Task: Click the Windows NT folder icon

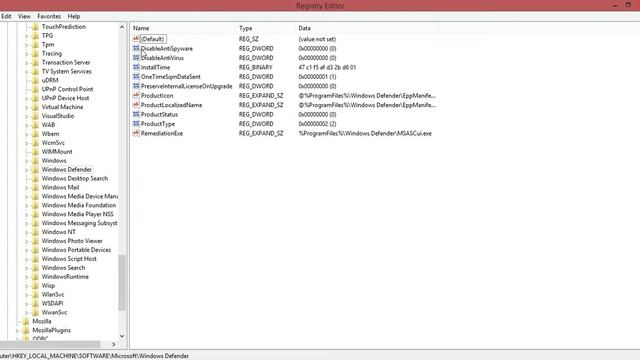Action: 35,232
